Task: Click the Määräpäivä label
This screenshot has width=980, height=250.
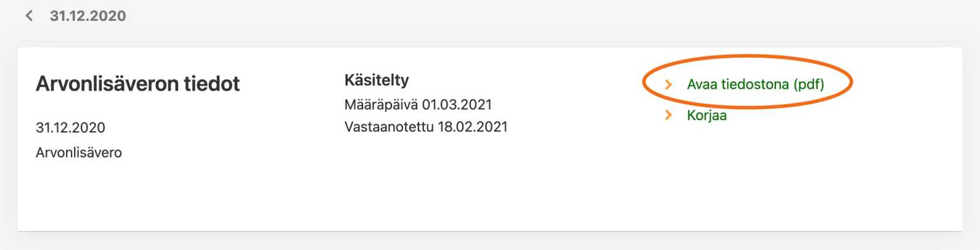Action: (380, 105)
